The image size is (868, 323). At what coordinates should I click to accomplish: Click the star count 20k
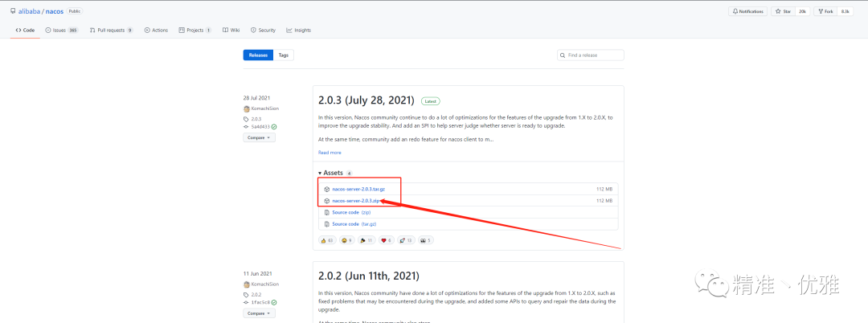point(801,11)
